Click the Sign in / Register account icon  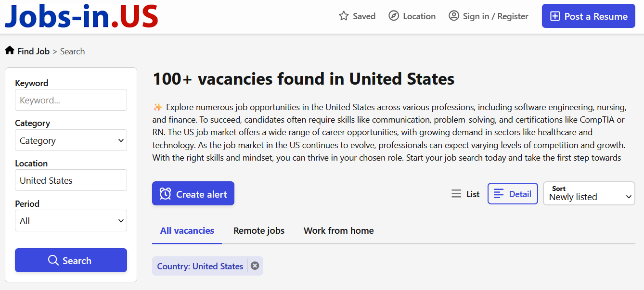tap(453, 15)
